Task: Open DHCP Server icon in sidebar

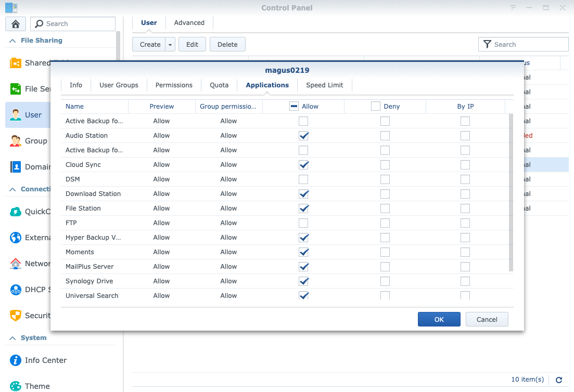Action: (x=16, y=289)
